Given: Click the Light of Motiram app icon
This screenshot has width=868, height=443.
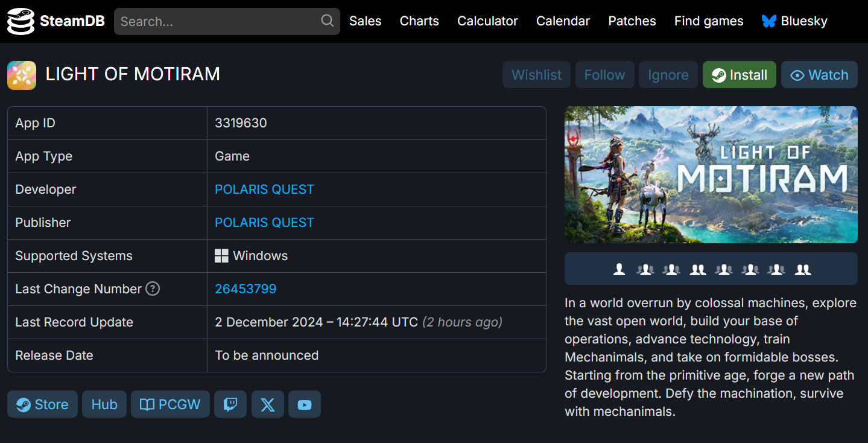Looking at the screenshot, I should click(x=22, y=75).
